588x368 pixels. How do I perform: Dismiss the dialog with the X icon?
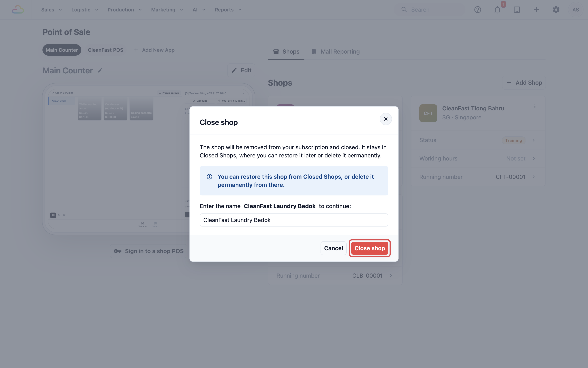click(x=386, y=119)
